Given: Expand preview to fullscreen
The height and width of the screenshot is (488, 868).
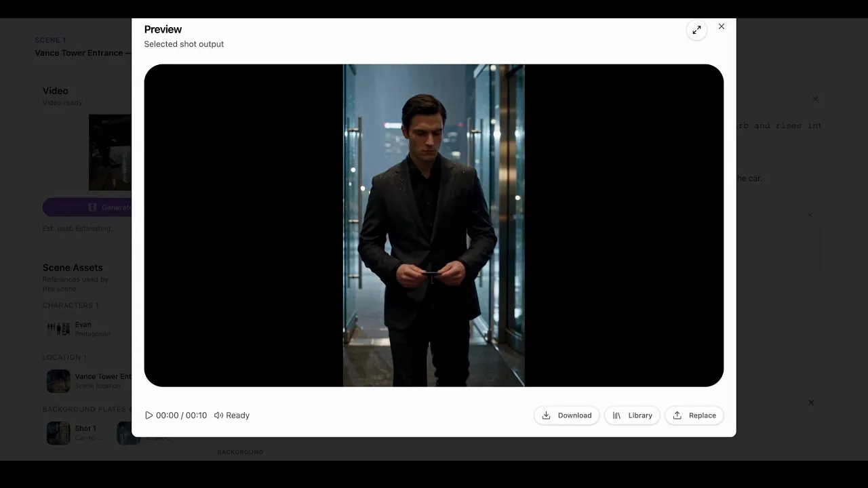Looking at the screenshot, I should coord(696,30).
